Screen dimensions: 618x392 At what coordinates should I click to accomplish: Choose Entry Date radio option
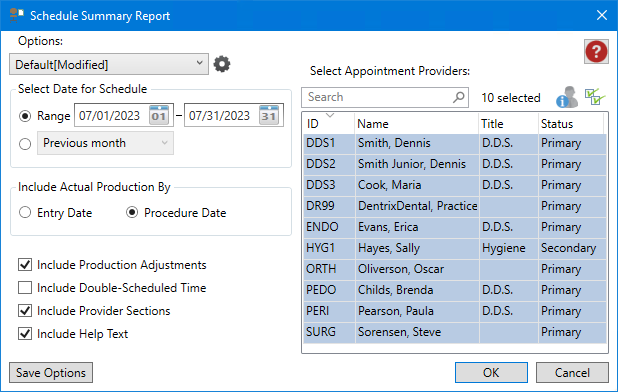click(25, 212)
